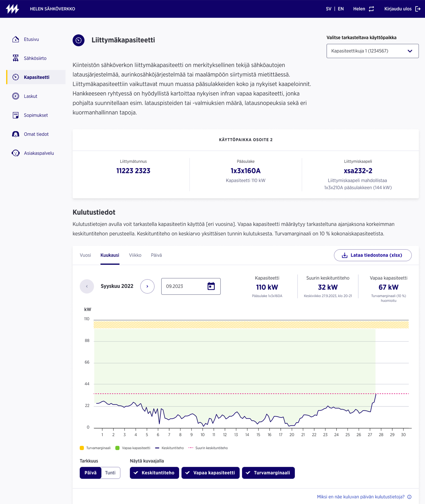
Task: Click the Kapasiteetti gauge sidebar icon
Action: [16, 77]
